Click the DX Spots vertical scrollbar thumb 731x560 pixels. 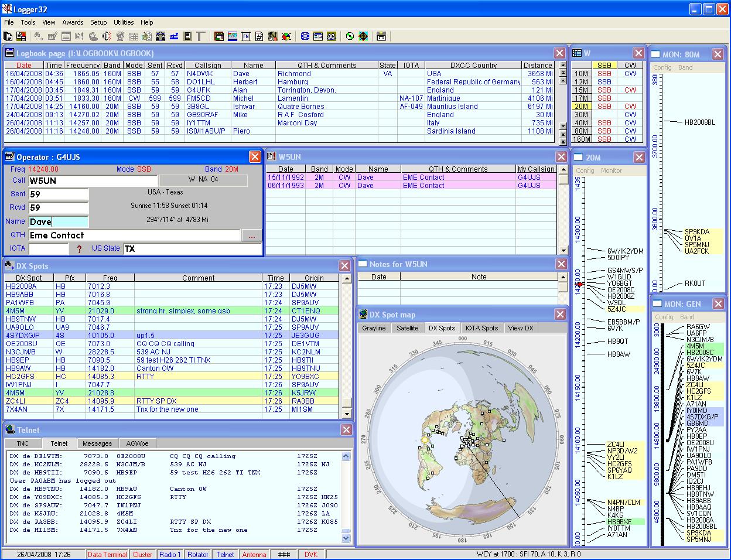[347, 402]
